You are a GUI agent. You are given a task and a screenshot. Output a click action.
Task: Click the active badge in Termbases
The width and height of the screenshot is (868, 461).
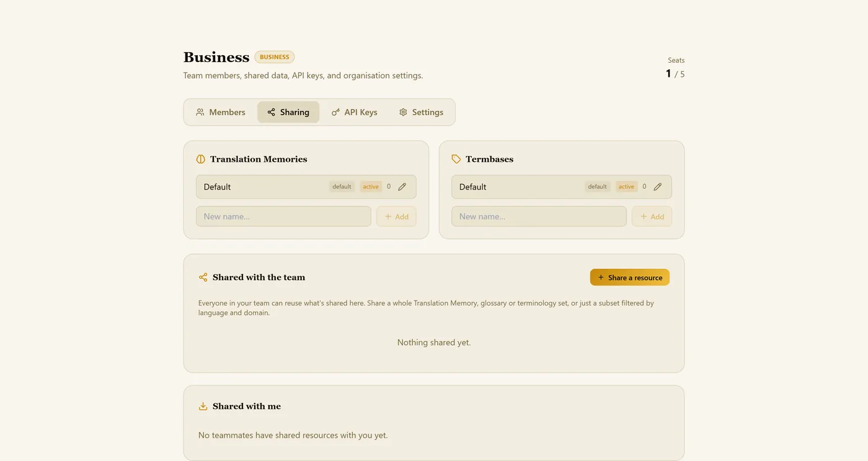tap(626, 187)
